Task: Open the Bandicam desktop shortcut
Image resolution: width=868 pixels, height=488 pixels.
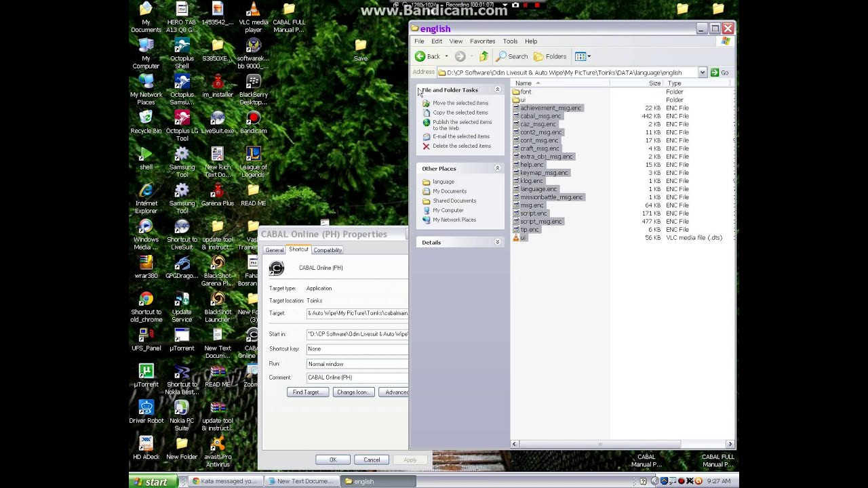Action: click(253, 121)
